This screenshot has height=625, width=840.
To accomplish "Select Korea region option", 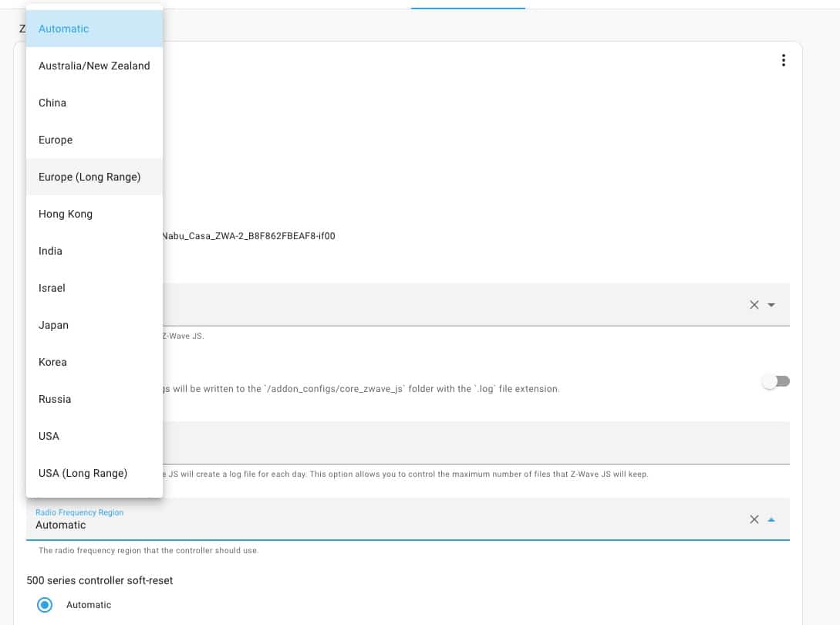I will point(94,361).
